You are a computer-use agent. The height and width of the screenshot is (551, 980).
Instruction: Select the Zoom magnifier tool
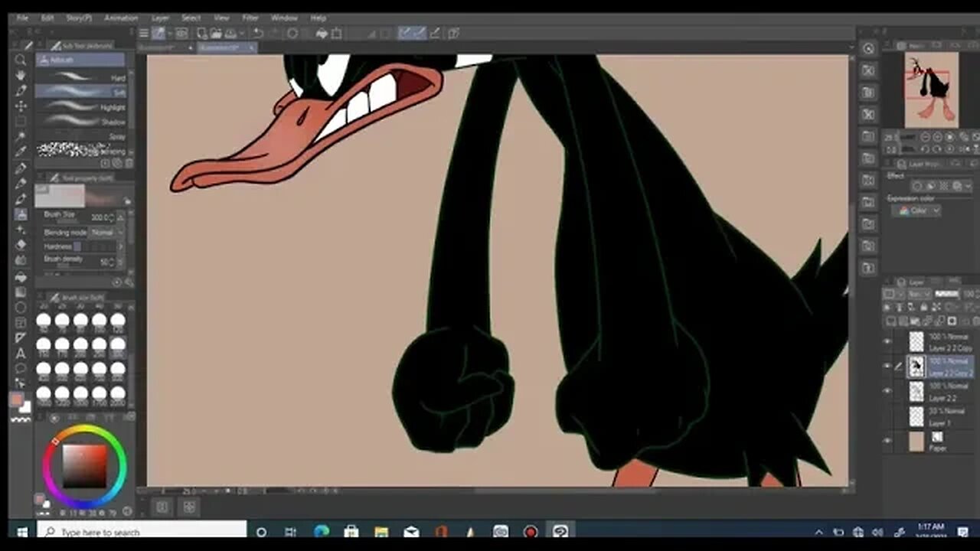(x=21, y=60)
